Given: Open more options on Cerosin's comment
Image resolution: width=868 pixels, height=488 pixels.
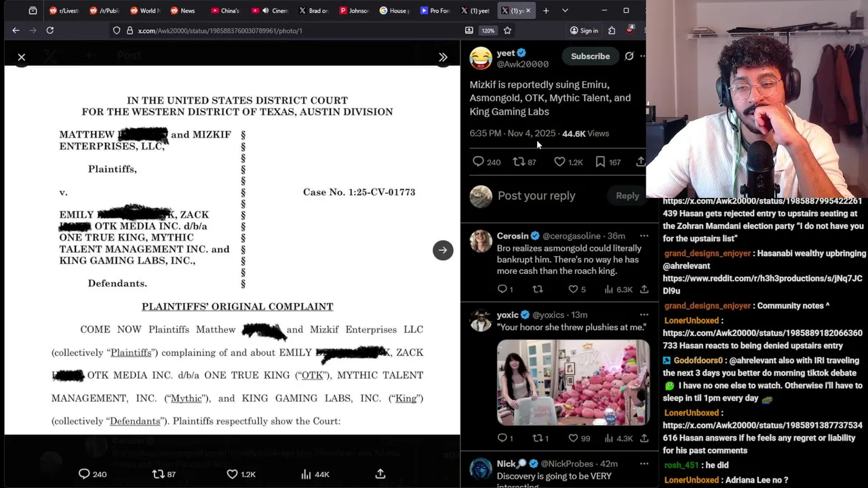Looking at the screenshot, I should [644, 236].
